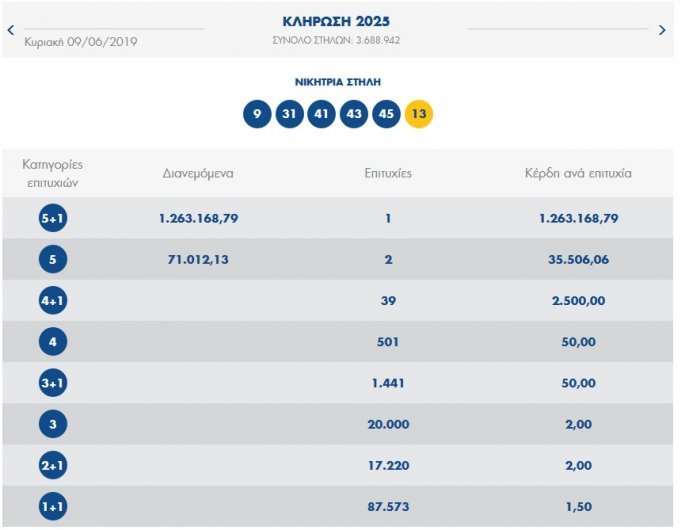Image resolution: width=685 pixels, height=530 pixels.
Task: Click the 87.573 winners count
Action: coord(388,508)
